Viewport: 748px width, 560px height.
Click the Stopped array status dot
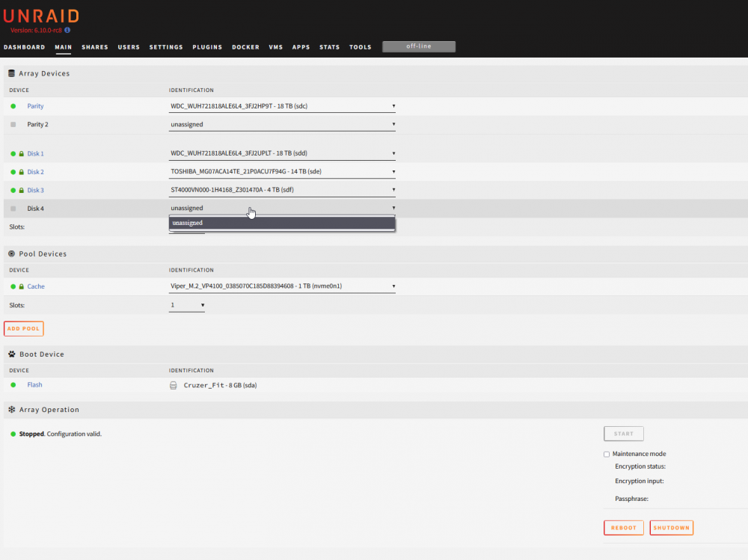tap(13, 434)
